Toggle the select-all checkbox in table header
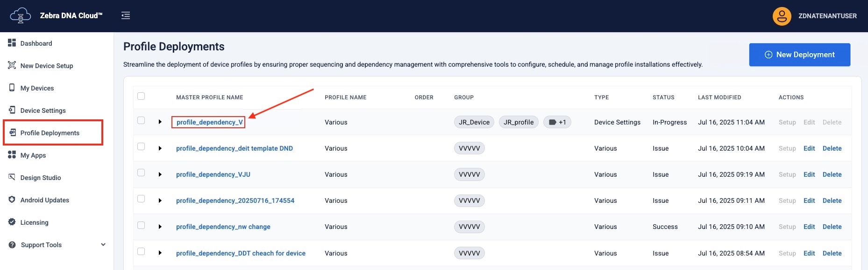 [141, 96]
